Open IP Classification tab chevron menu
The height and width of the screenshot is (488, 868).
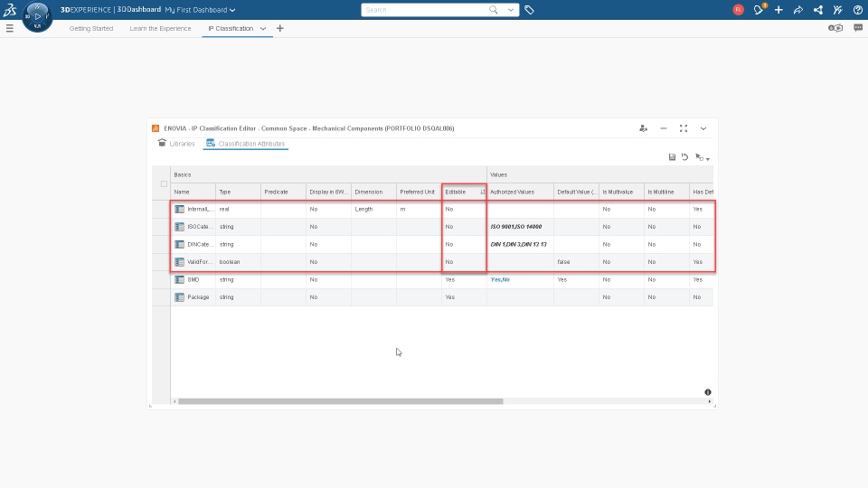(x=263, y=28)
